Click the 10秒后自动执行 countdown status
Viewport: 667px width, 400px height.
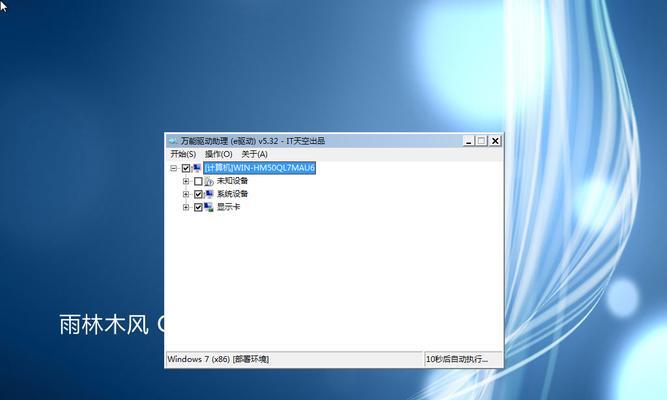click(x=457, y=359)
